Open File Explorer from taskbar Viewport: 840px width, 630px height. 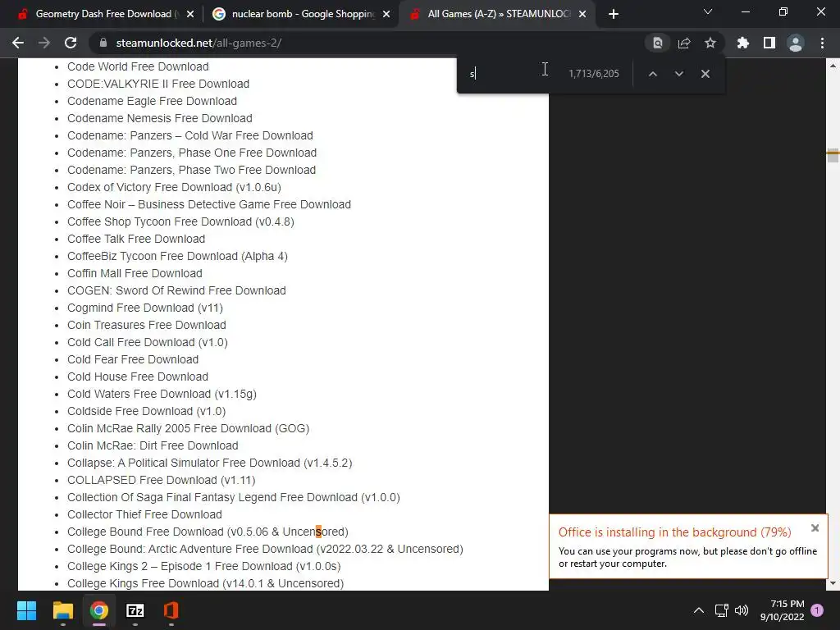62,610
